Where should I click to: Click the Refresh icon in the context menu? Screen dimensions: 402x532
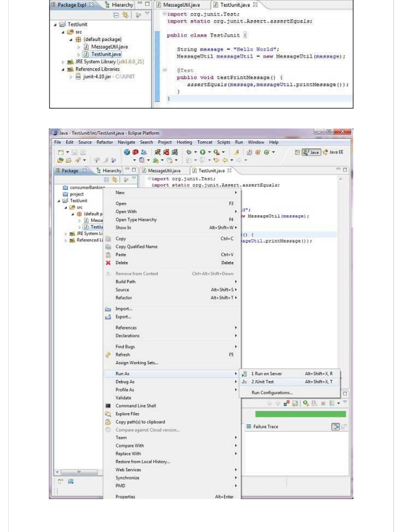pyautogui.click(x=108, y=355)
